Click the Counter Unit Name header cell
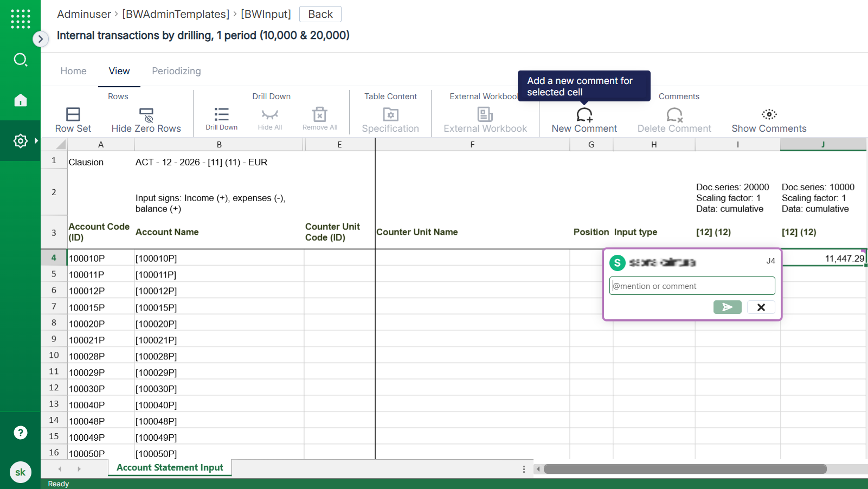 pyautogui.click(x=472, y=232)
